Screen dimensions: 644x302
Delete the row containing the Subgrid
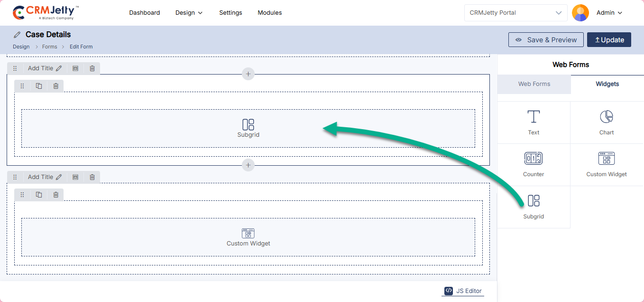[x=56, y=86]
